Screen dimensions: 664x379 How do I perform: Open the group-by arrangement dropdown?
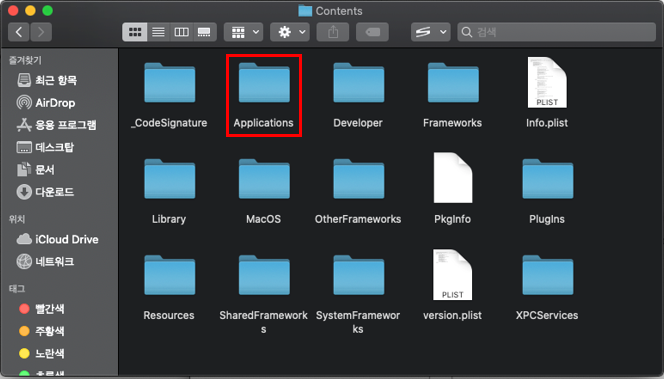[243, 32]
